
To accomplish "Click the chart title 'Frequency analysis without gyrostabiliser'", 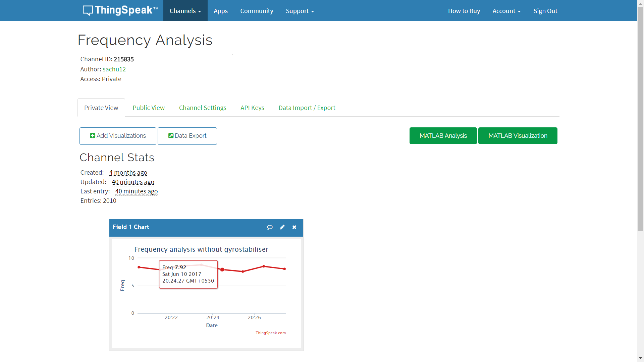I will [x=201, y=249].
